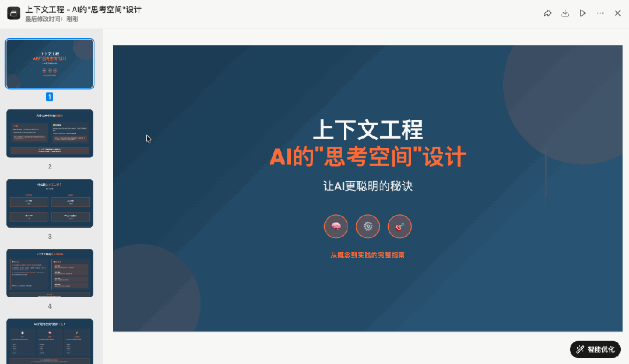
Task: Go to slide 4 thumbnail
Action: (x=50, y=273)
